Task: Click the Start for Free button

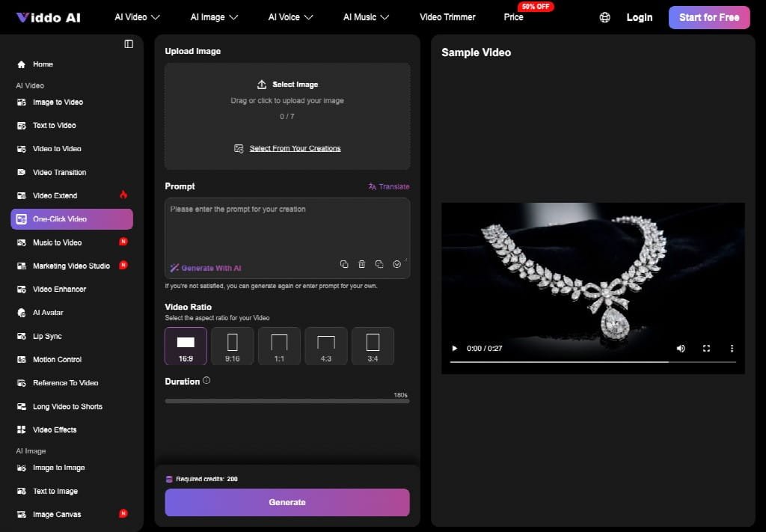Action: pyautogui.click(x=709, y=18)
